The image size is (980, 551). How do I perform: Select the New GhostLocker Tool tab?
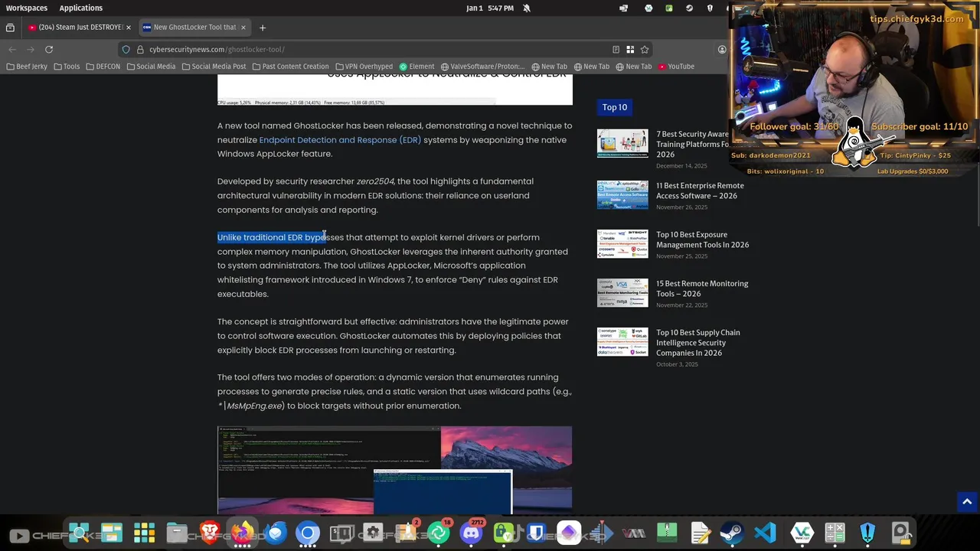(194, 28)
